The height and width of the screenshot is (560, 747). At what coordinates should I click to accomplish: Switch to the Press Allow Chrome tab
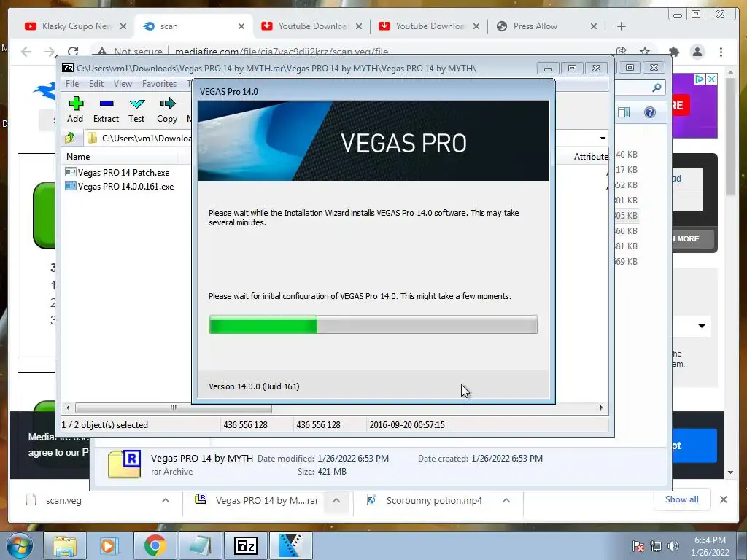coord(535,26)
